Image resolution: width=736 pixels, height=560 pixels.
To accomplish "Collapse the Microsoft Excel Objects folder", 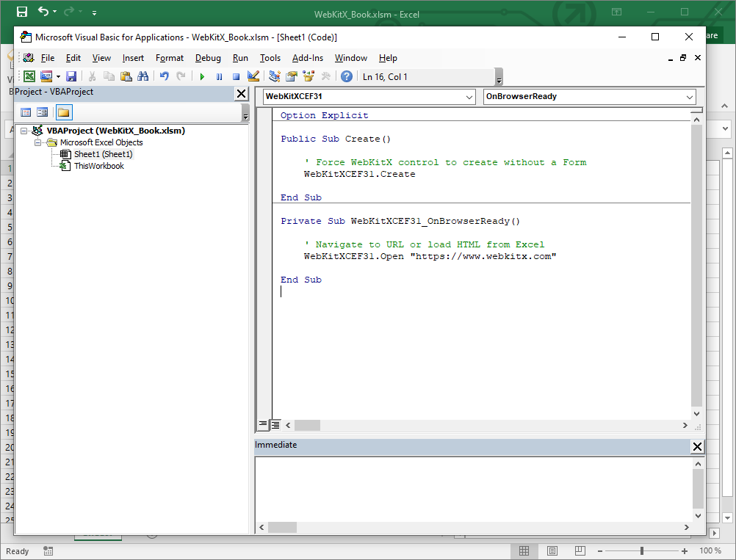I will click(37, 142).
